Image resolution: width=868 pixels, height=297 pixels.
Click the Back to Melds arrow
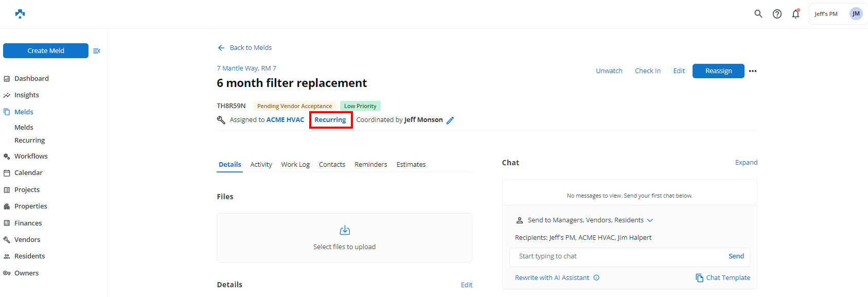click(221, 48)
